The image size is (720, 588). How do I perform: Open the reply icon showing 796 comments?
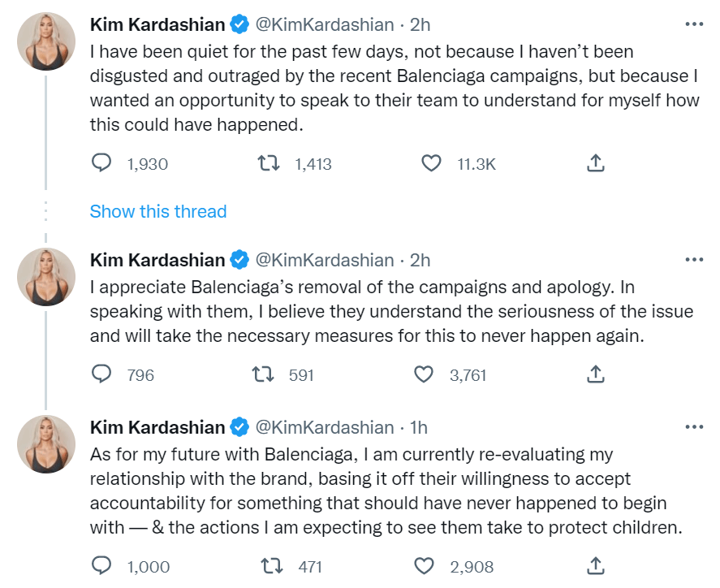[101, 374]
